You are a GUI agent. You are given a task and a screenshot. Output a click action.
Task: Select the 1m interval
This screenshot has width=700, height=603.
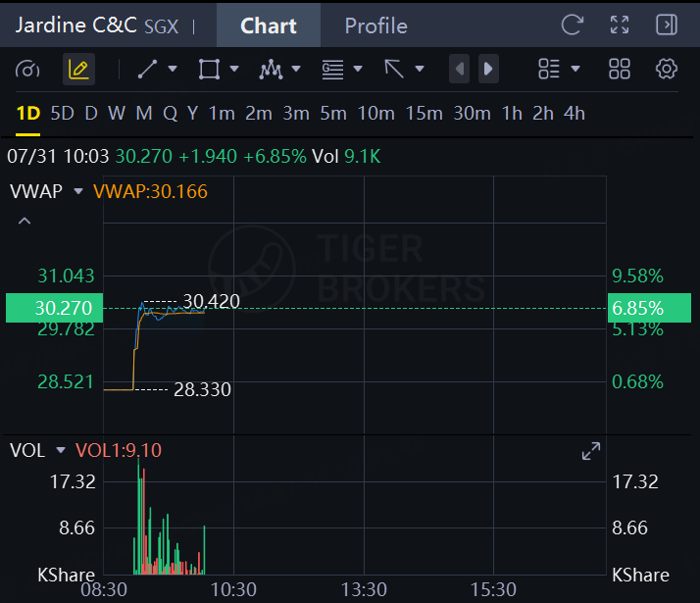pos(222,114)
